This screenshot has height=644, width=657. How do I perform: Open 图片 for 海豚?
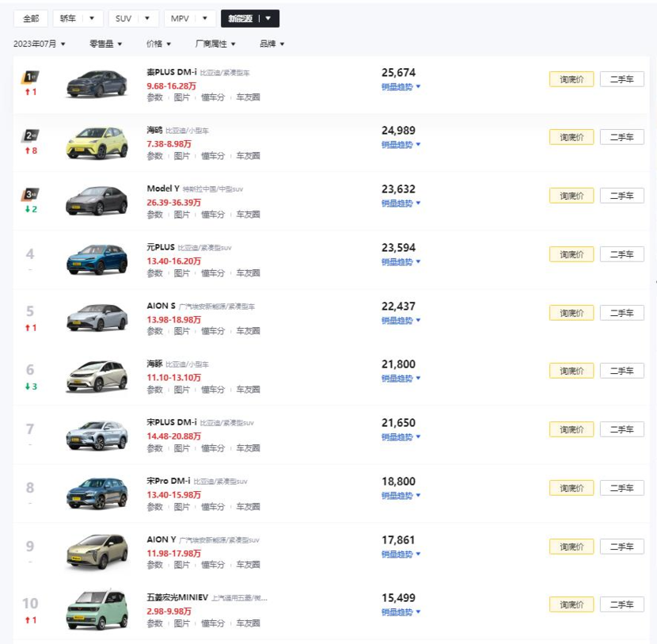click(181, 390)
